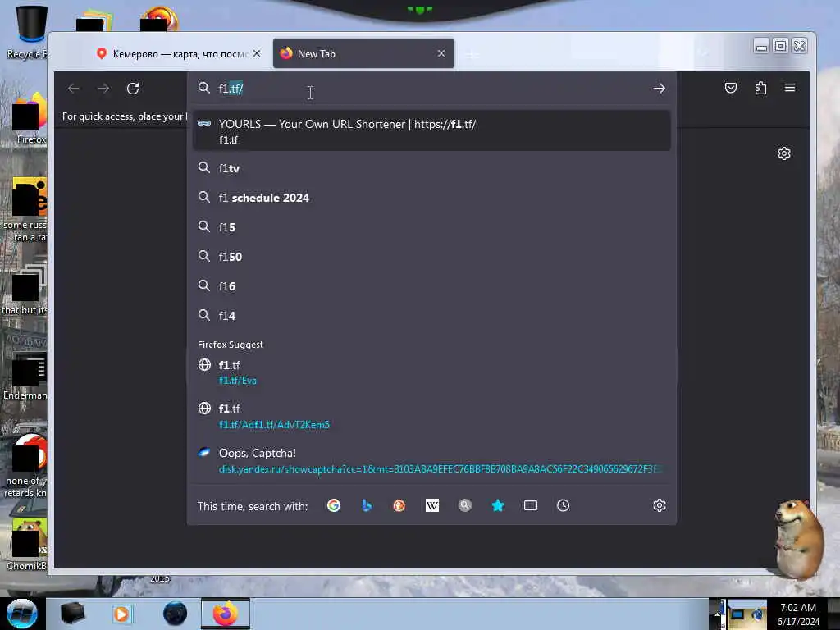Search this time with Wikipedia
Screen dimensions: 840x630
431,505
